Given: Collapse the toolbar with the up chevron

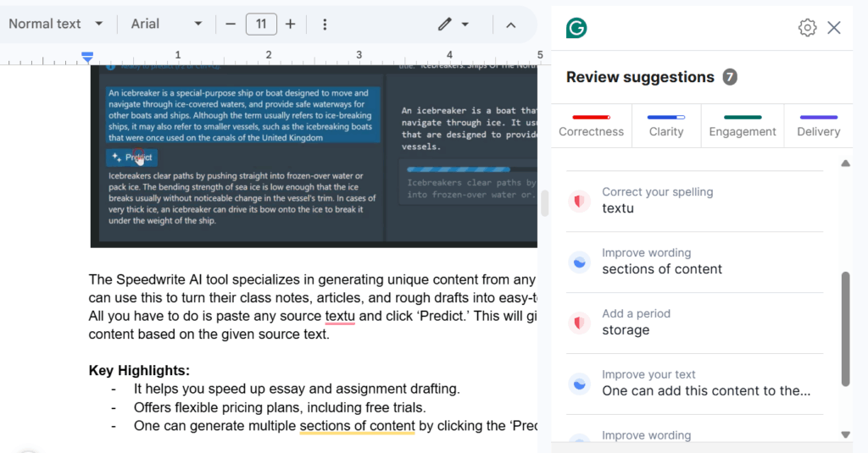Looking at the screenshot, I should (511, 25).
